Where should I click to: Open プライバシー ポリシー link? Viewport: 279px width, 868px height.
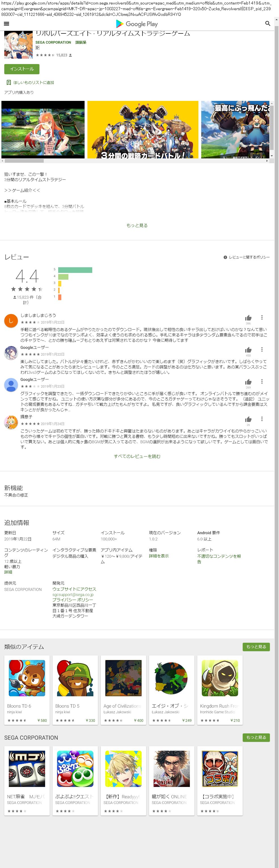point(73,600)
